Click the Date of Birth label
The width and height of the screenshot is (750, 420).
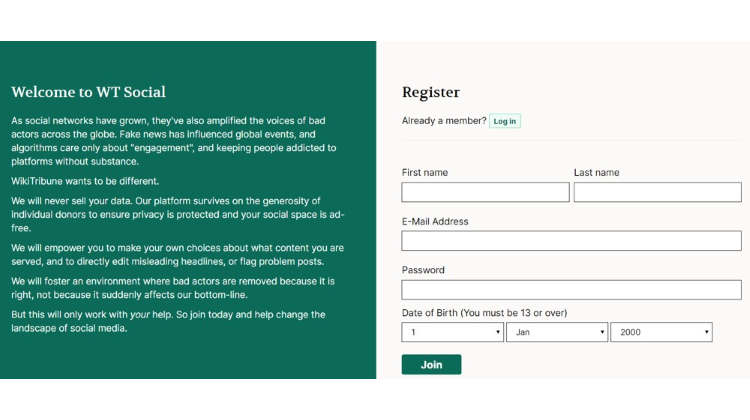[484, 313]
